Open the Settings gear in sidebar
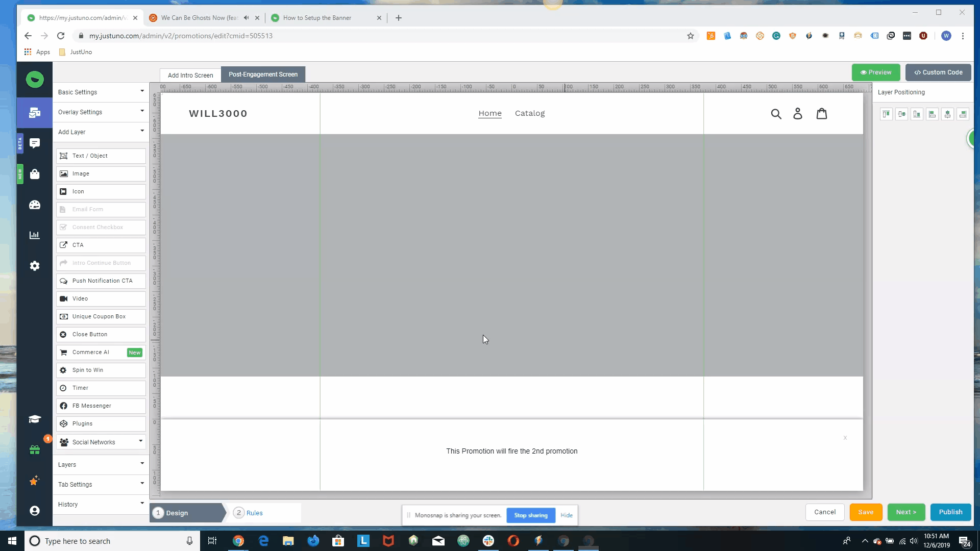 pos(34,266)
